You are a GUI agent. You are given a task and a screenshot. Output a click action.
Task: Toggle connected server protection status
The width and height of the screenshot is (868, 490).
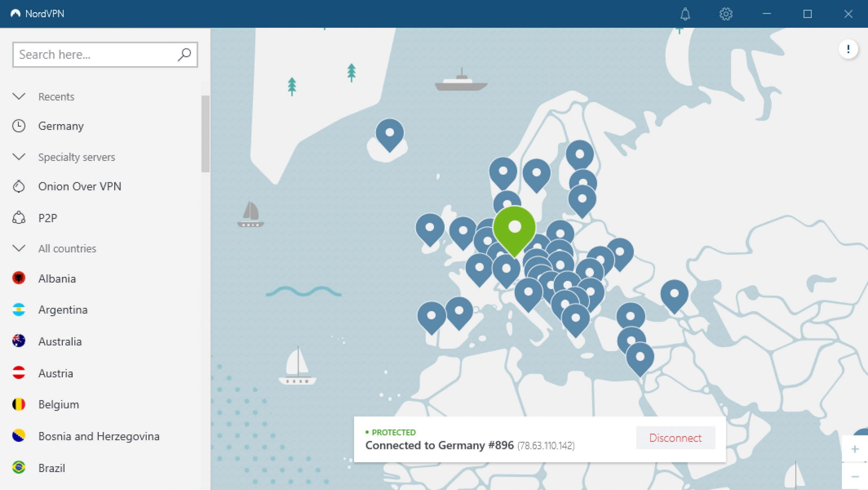coord(675,438)
